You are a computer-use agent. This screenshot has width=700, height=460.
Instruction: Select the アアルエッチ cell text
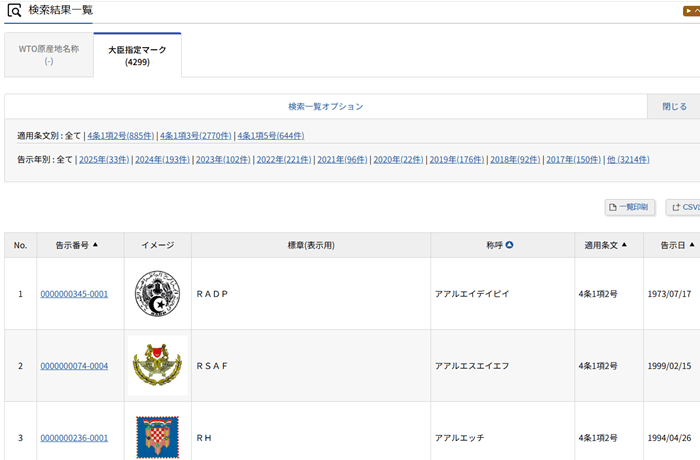(459, 438)
